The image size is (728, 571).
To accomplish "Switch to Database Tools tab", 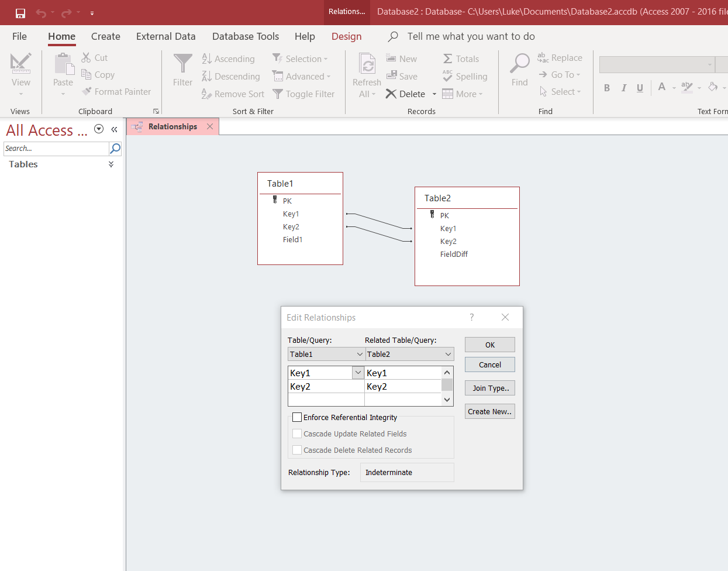I will (x=245, y=36).
